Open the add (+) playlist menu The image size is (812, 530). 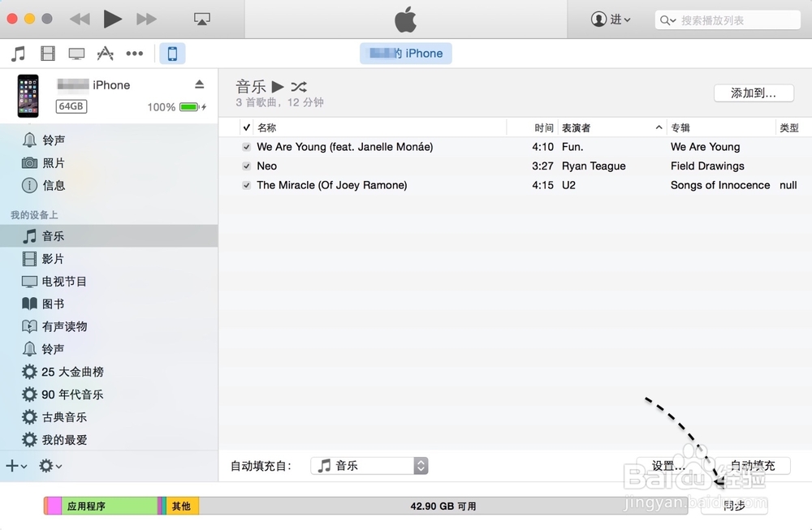coord(16,467)
